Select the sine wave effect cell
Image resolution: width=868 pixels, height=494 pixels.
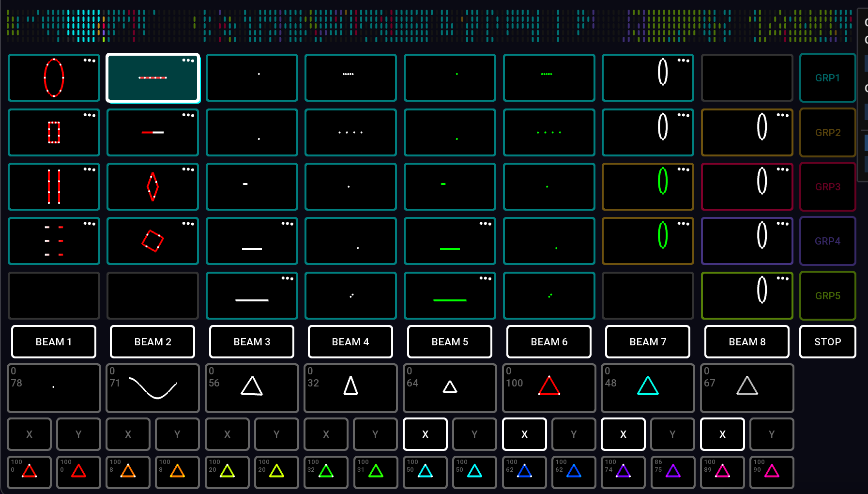coord(152,388)
